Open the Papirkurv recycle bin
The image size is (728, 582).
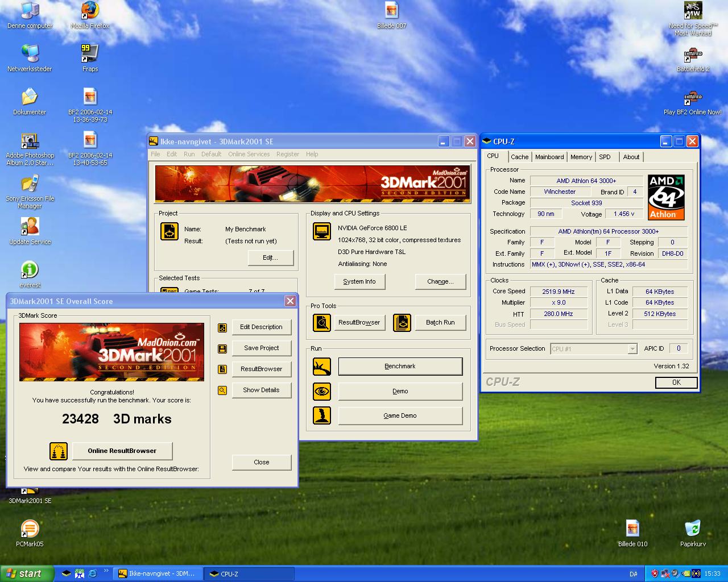click(693, 534)
